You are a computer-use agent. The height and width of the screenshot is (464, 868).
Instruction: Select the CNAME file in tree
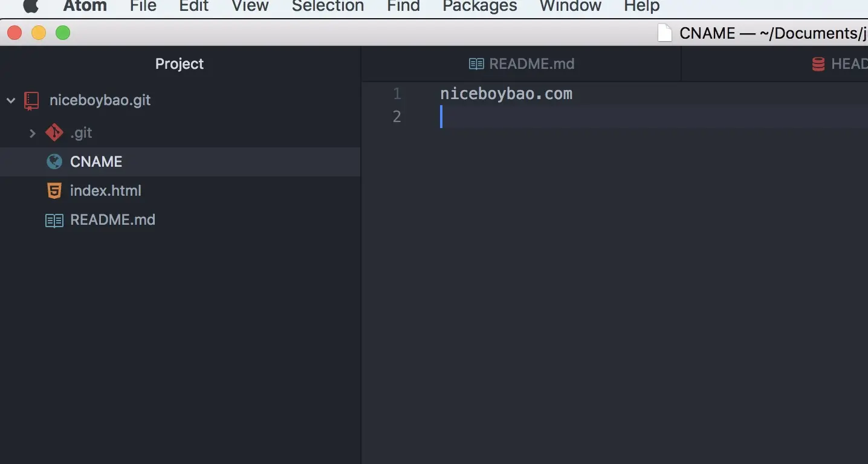pos(180,161)
